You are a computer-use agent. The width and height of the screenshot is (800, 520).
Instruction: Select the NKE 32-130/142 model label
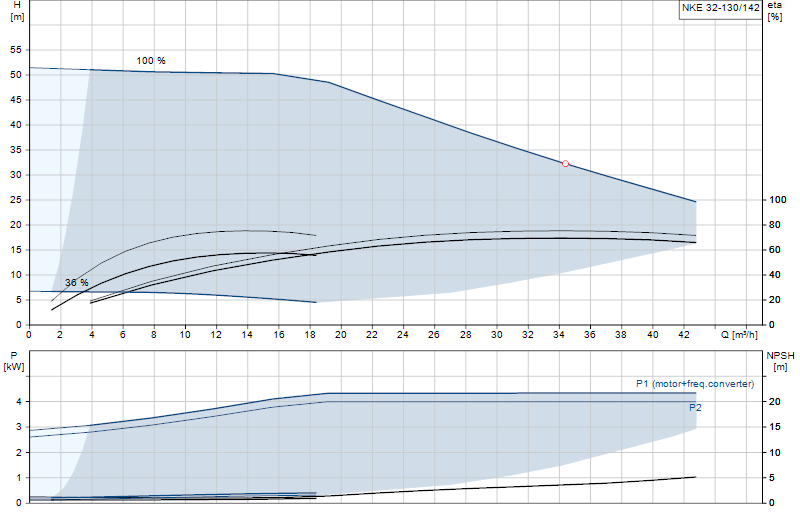point(720,8)
